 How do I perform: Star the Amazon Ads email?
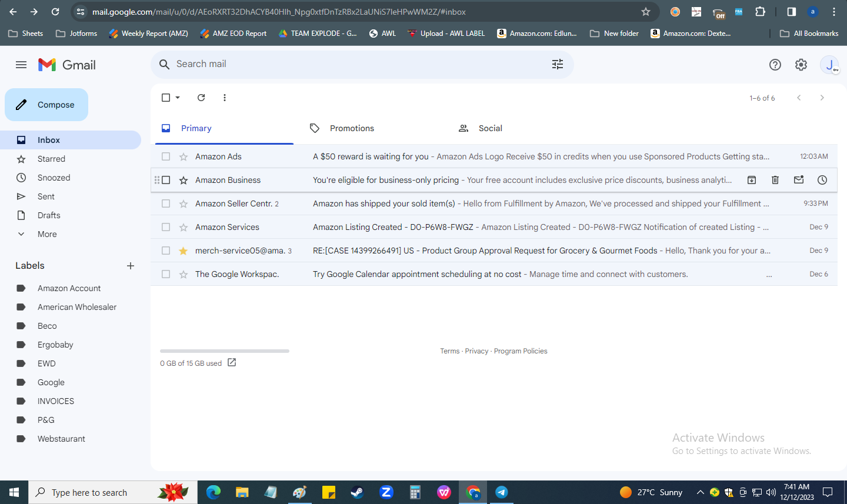coord(184,156)
